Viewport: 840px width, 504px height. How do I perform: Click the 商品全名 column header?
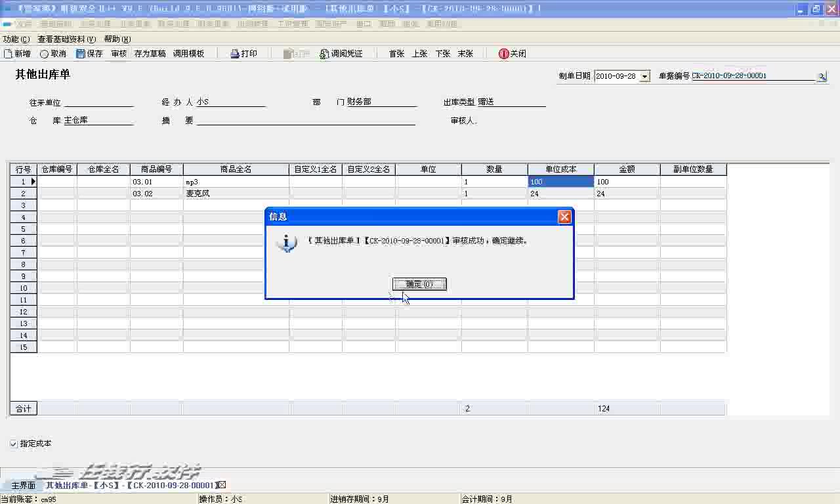click(x=236, y=169)
